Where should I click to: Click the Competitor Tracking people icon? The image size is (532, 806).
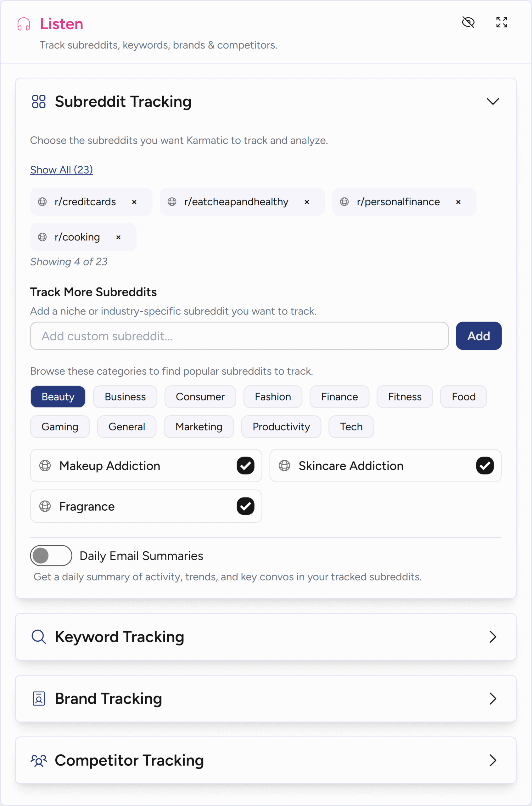click(x=39, y=760)
